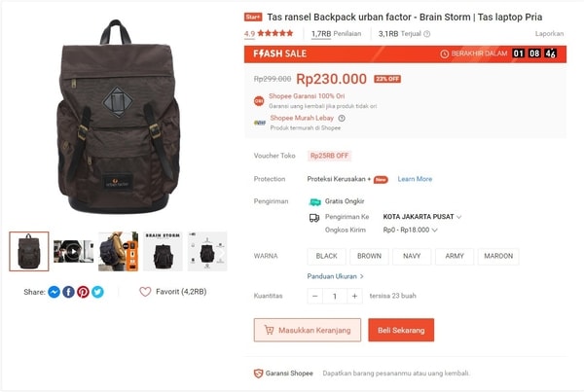Click the Rp25RB OFF voucher tag
Image resolution: width=584 pixels, height=392 pixels.
(x=329, y=156)
